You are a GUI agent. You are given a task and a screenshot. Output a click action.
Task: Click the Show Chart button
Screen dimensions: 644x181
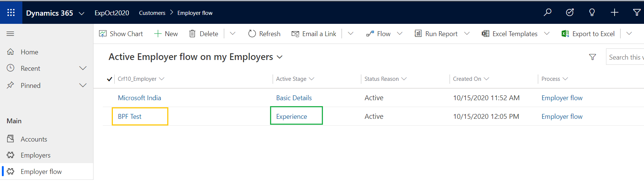pyautogui.click(x=121, y=34)
